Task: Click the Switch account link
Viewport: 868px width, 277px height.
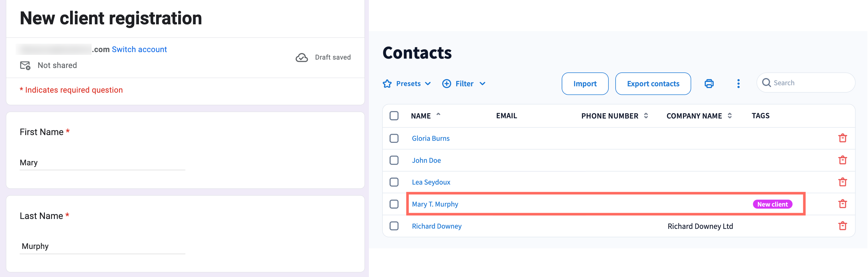Action: [139, 49]
